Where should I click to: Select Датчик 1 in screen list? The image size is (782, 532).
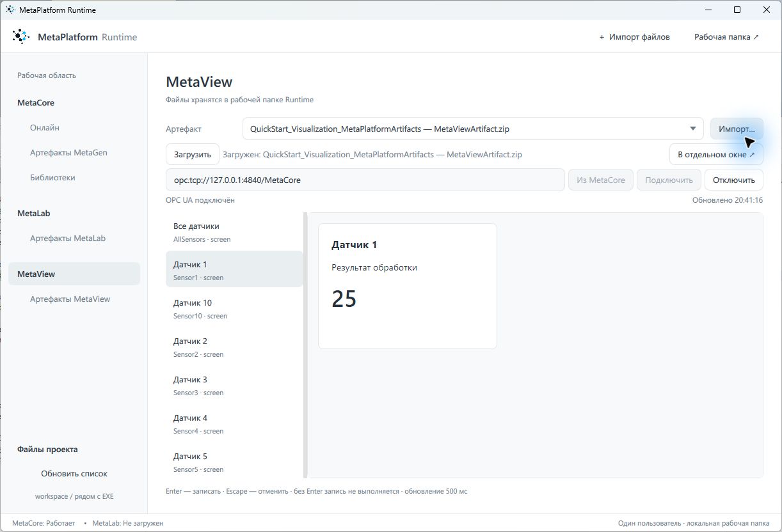234,269
